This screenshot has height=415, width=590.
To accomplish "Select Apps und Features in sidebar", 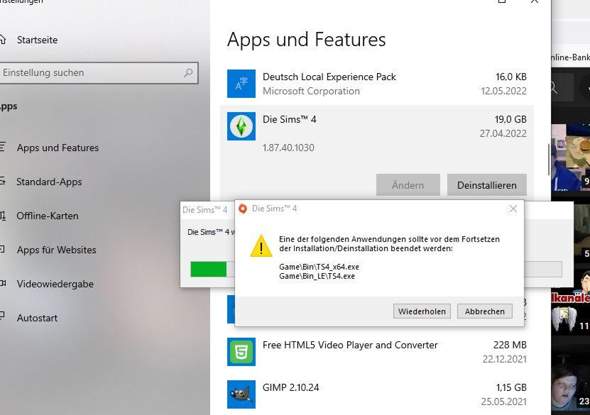I will [x=58, y=148].
